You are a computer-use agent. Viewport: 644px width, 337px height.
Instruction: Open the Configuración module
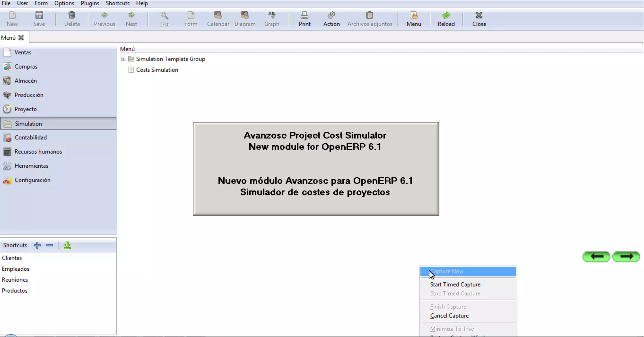[x=58, y=180]
